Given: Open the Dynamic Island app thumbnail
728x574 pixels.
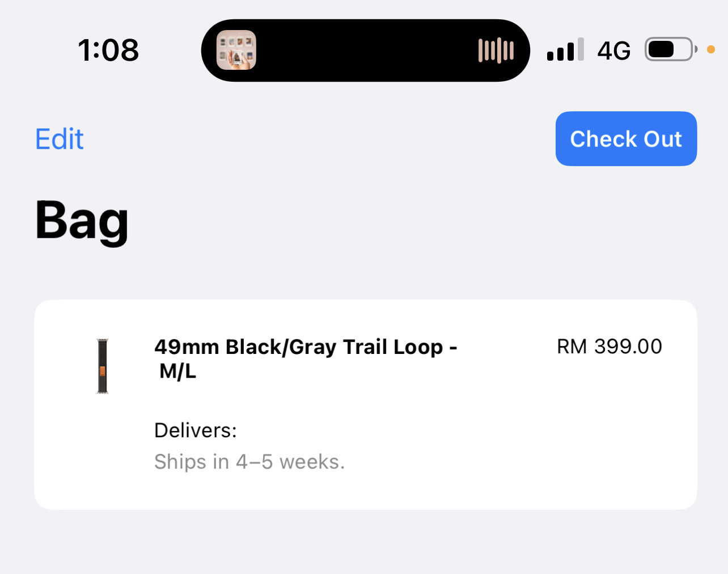Looking at the screenshot, I should click(x=236, y=50).
